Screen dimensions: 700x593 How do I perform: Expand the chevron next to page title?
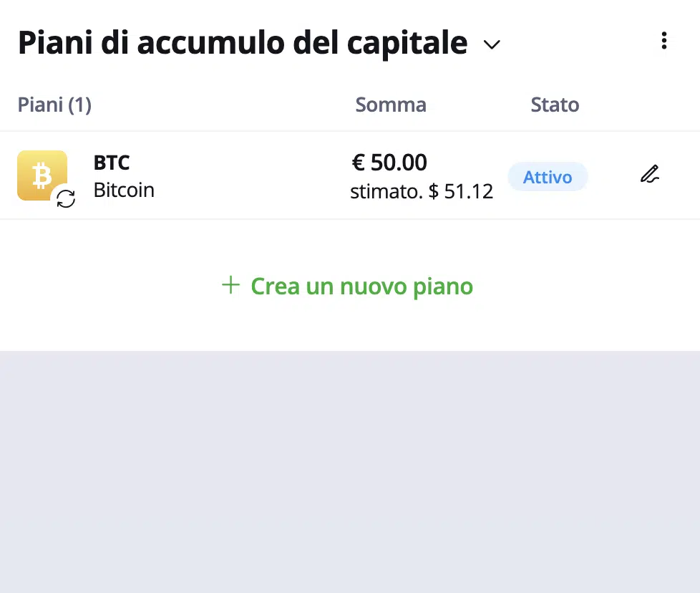coord(492,44)
